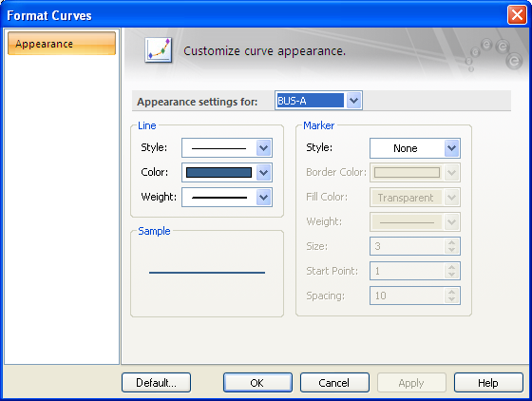Expand the Line Style dropdown
Viewport: 532px width, 401px height.
[x=264, y=148]
